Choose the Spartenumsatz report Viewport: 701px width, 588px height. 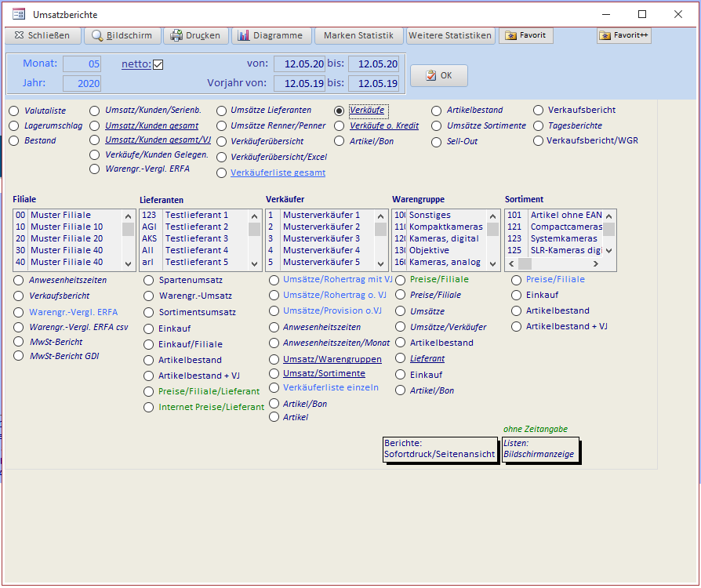pyautogui.click(x=148, y=281)
